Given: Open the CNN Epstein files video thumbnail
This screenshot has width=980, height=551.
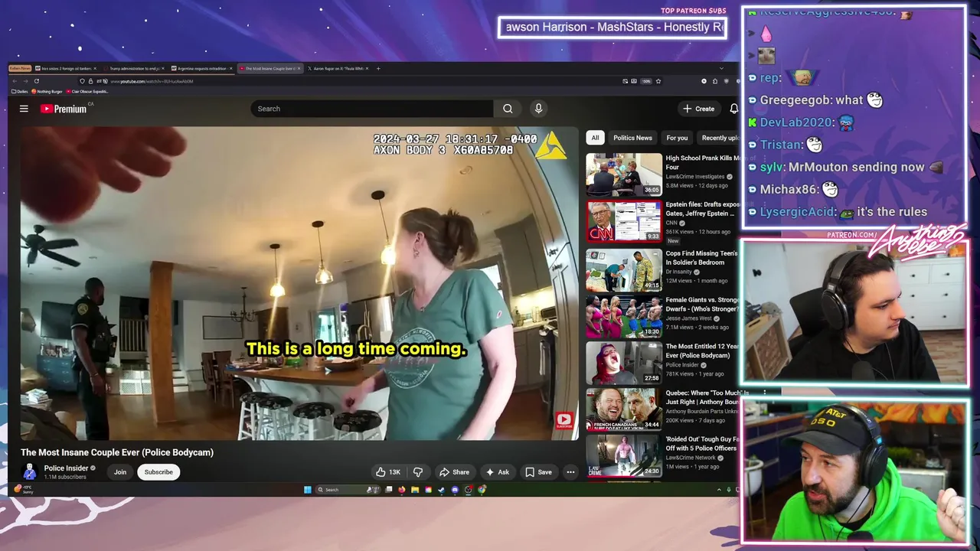Looking at the screenshot, I should coord(624,221).
